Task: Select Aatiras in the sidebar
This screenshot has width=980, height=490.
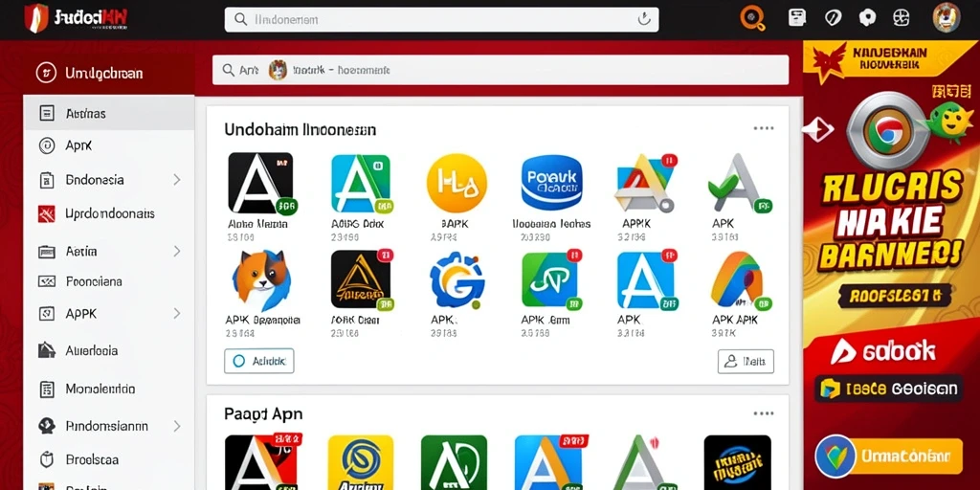Action: tap(109, 113)
